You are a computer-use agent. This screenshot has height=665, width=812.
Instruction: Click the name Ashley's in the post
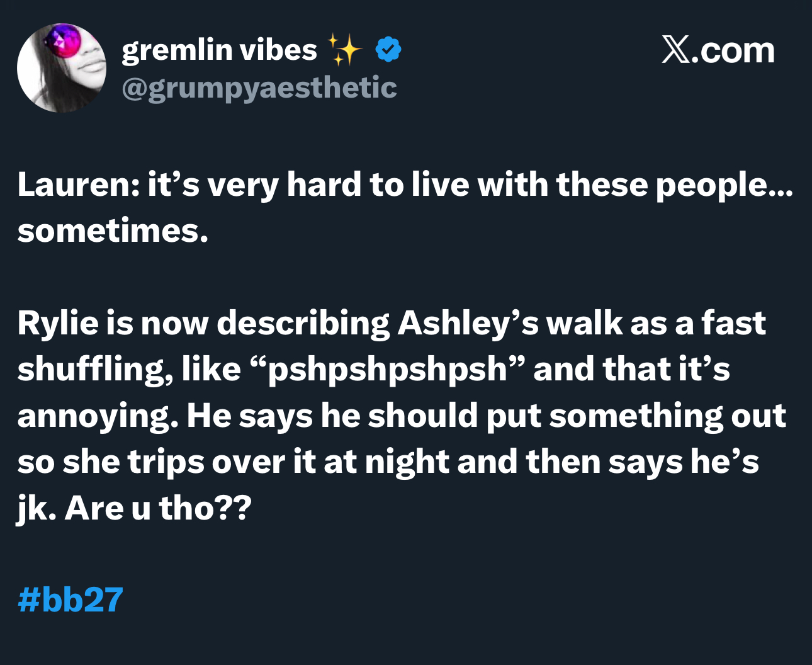[468, 323]
